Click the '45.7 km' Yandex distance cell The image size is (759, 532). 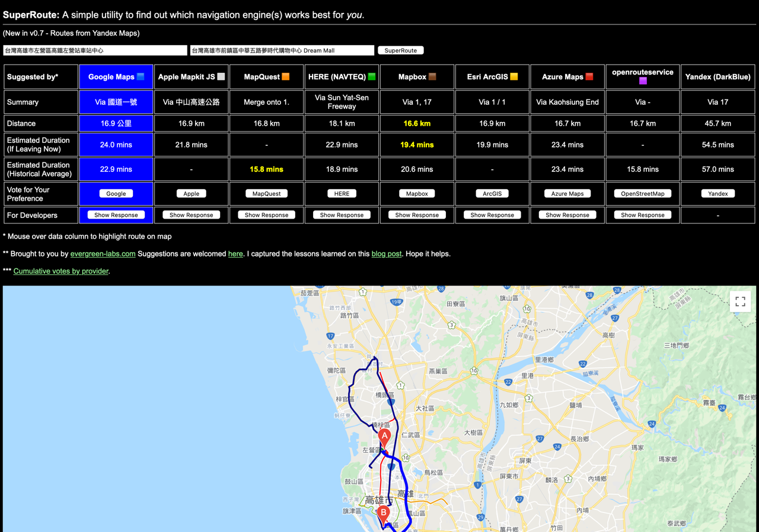[x=718, y=123]
